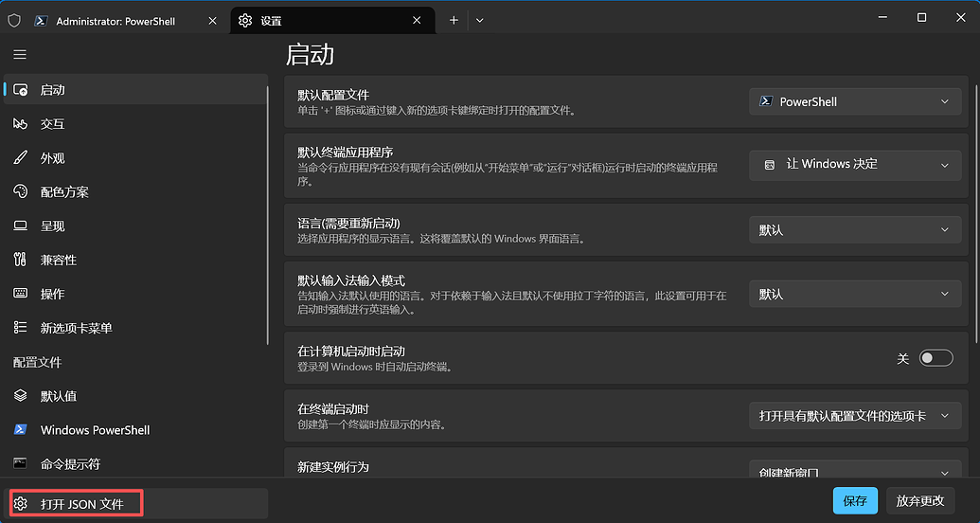
Task: Click the shield icon in the title bar
Action: pos(14,21)
